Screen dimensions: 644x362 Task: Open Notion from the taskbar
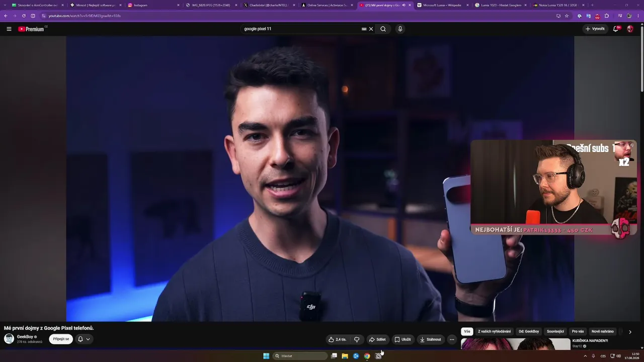point(378,356)
